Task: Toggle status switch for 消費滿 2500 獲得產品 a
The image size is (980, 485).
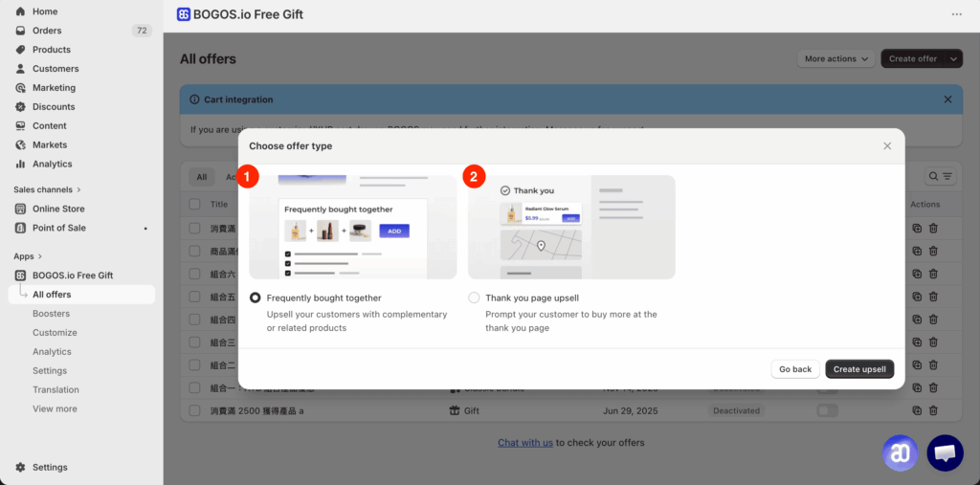Action: pos(828,410)
